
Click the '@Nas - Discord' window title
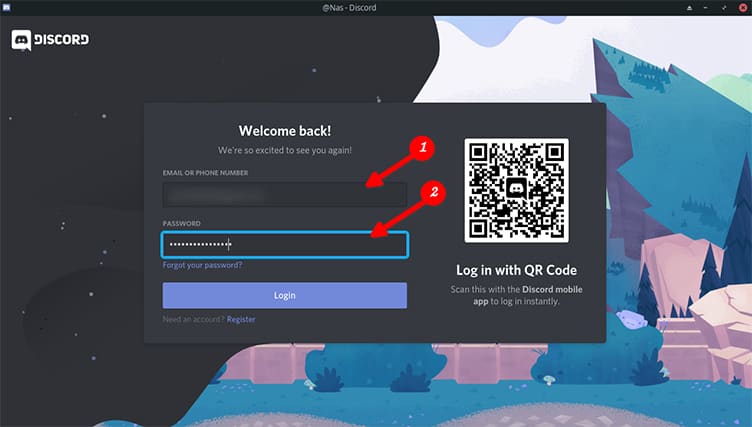click(349, 8)
